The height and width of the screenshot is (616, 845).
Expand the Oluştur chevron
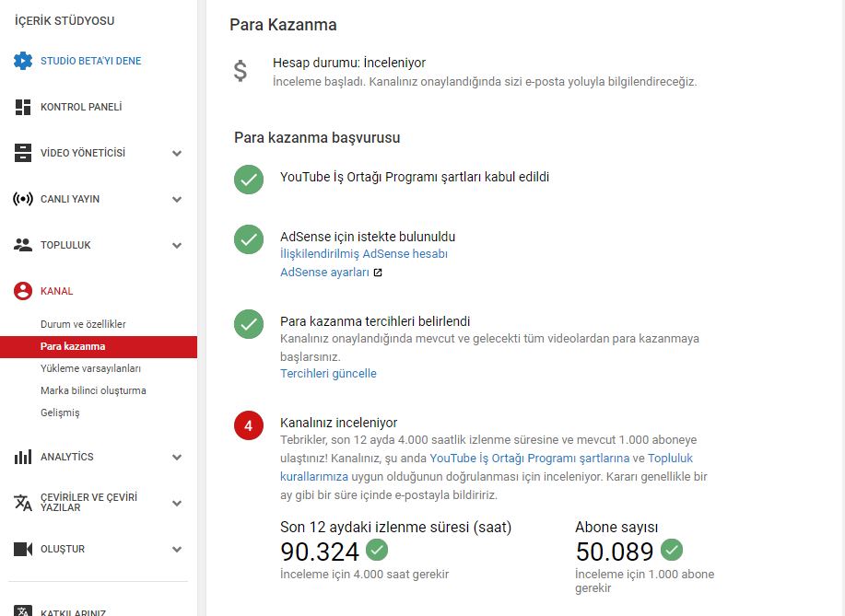tap(177, 549)
